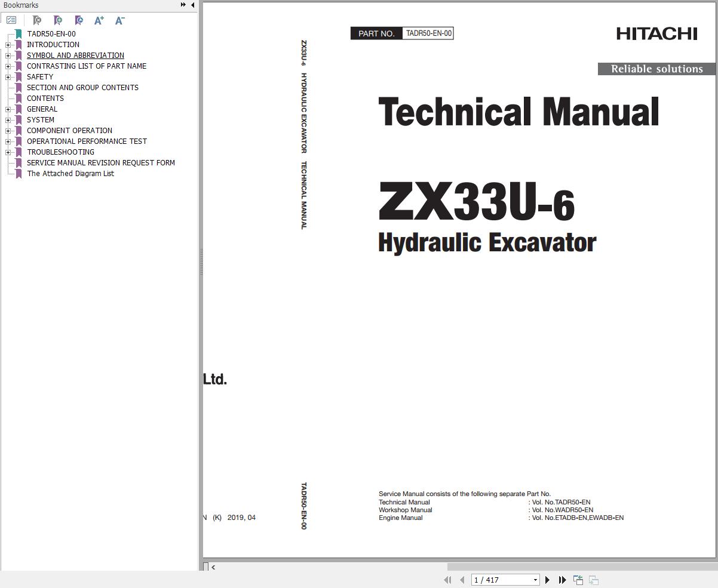Open the SYMBOL AND ABBREVIATION bookmark
This screenshot has width=718, height=588.
75,56
